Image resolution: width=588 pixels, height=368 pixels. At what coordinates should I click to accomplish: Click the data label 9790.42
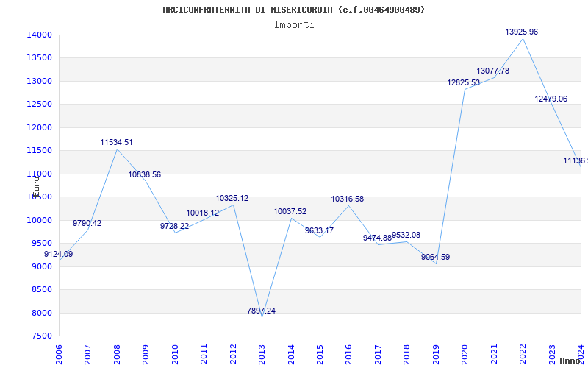[x=87, y=224]
